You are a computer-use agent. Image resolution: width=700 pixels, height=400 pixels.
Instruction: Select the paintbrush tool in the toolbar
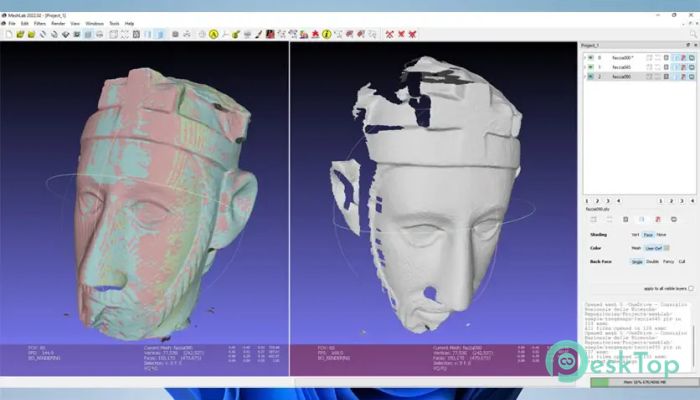pyautogui.click(x=258, y=34)
